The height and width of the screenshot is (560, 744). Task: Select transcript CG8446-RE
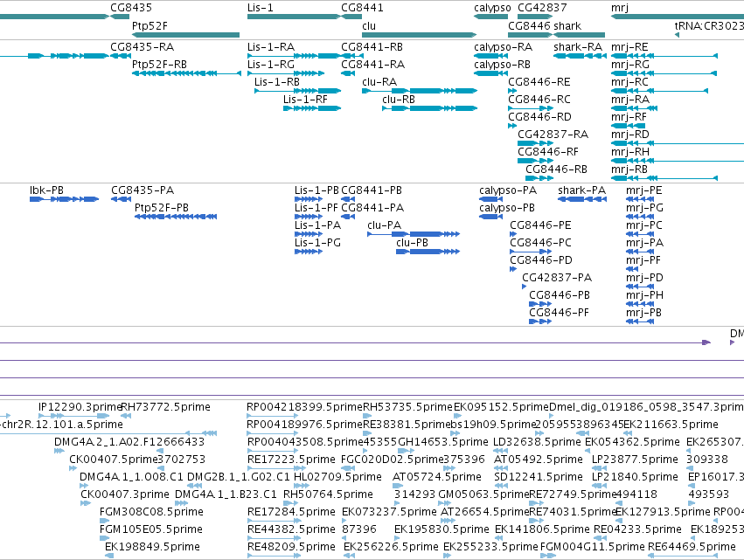[x=539, y=81]
